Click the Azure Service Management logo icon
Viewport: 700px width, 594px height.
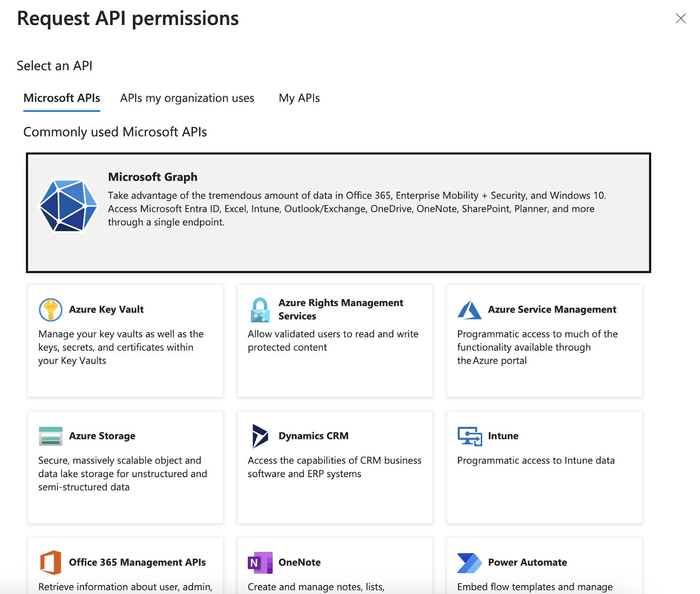(469, 310)
